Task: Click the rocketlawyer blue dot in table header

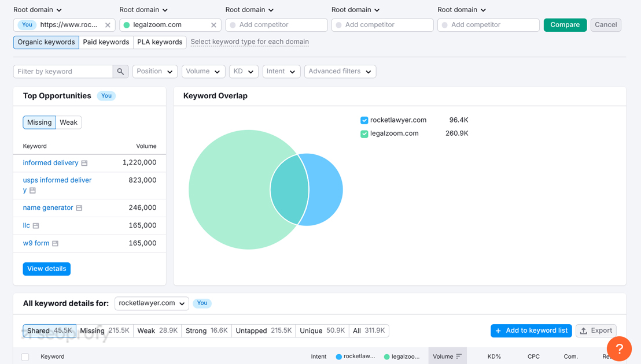Action: [x=338, y=356]
